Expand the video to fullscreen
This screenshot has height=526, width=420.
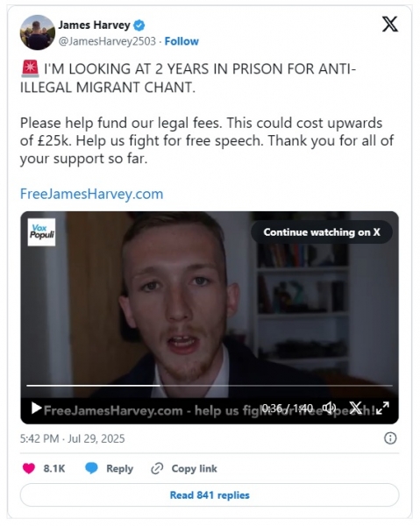coord(382,408)
